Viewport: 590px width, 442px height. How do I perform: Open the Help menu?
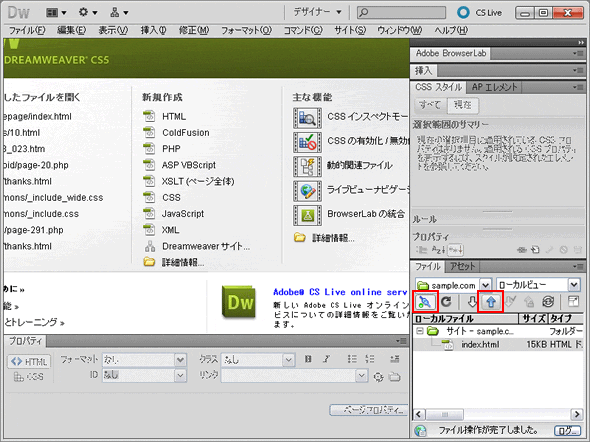tap(451, 30)
